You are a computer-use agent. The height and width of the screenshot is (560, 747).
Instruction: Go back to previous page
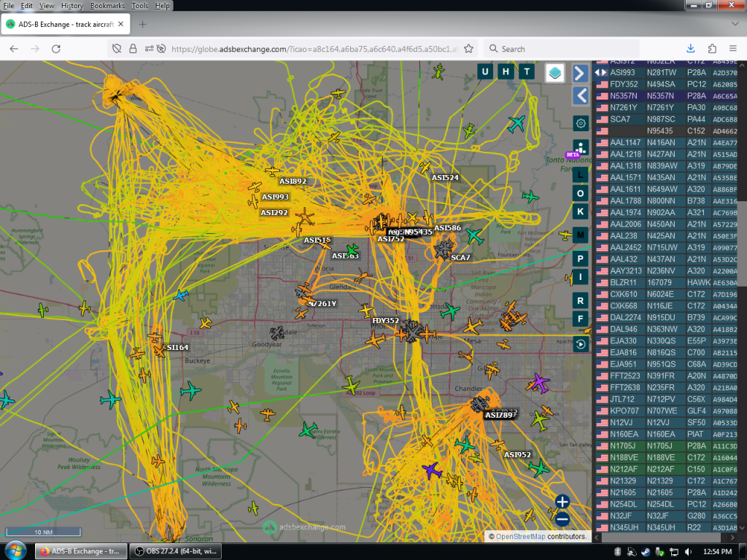[x=14, y=49]
